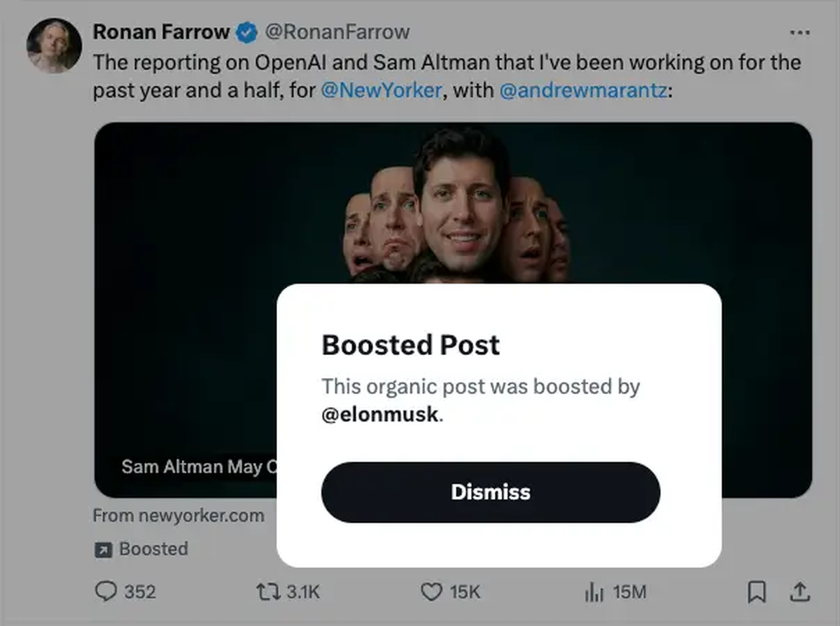Image resolution: width=840 pixels, height=626 pixels.
Task: Repost Ronan Farrow's tweet
Action: (268, 592)
